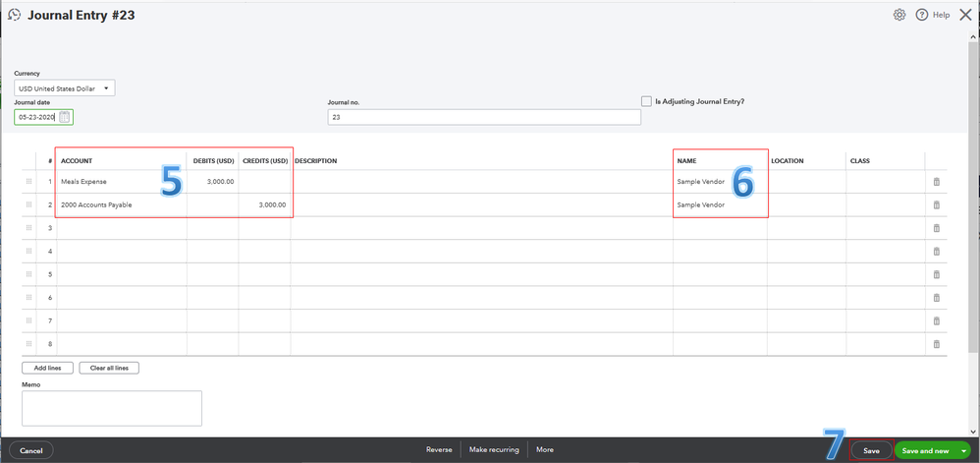Click description cell of line 1
Viewport: 980px width, 463px height.
481,182
